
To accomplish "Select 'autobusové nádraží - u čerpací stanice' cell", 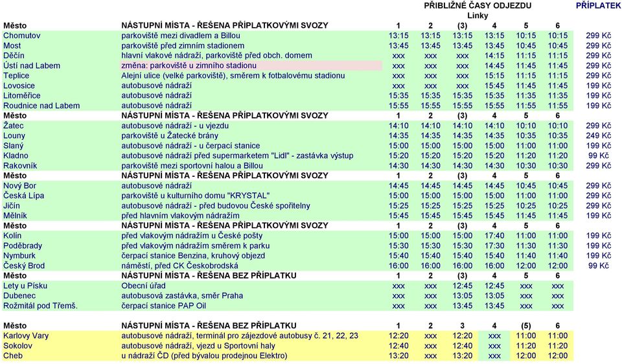I will click(190, 146).
